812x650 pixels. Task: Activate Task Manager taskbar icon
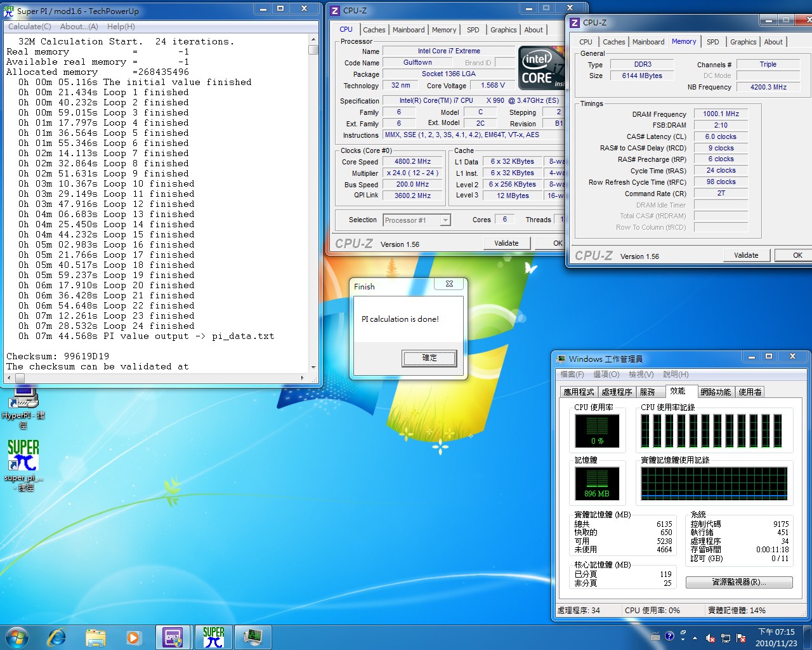pos(254,637)
